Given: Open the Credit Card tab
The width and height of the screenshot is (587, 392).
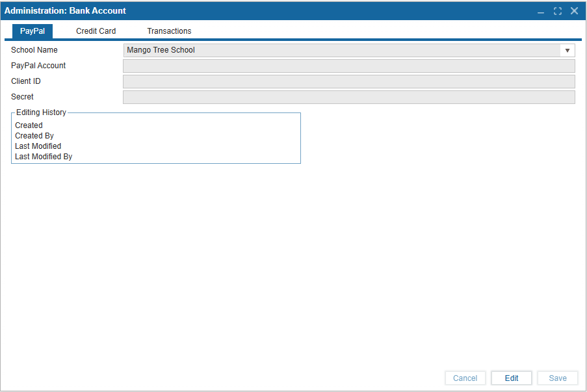Looking at the screenshot, I should pyautogui.click(x=96, y=31).
